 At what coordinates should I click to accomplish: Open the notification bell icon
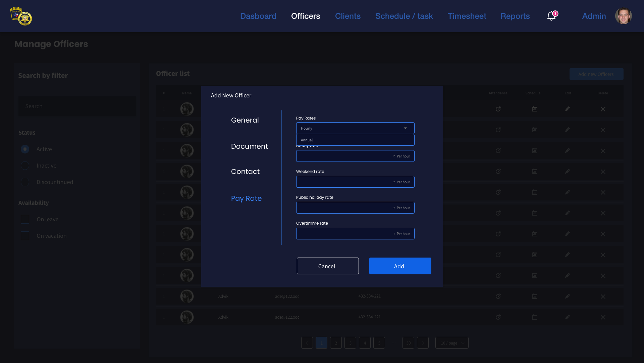coord(551,16)
